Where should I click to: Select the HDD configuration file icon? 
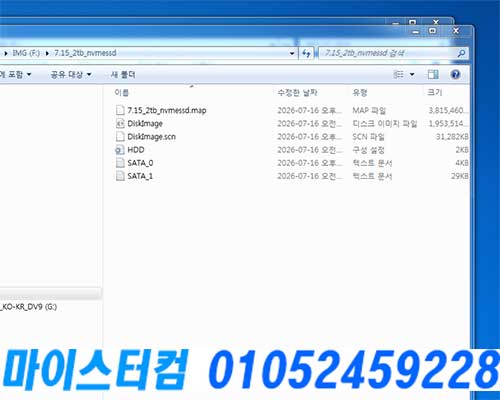(120, 150)
